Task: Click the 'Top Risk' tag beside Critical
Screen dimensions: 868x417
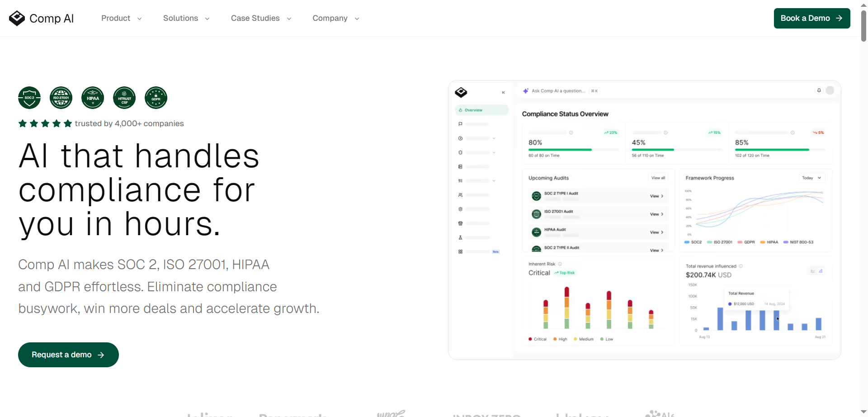Action: click(565, 273)
